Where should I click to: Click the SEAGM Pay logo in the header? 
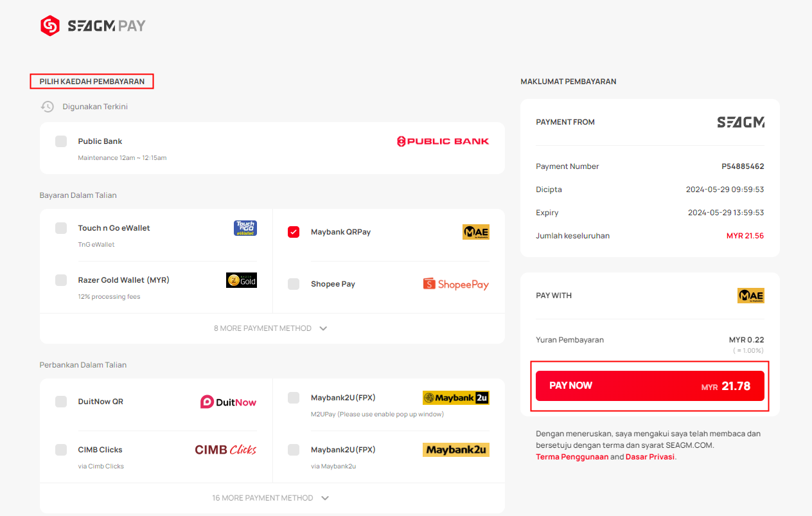point(93,26)
